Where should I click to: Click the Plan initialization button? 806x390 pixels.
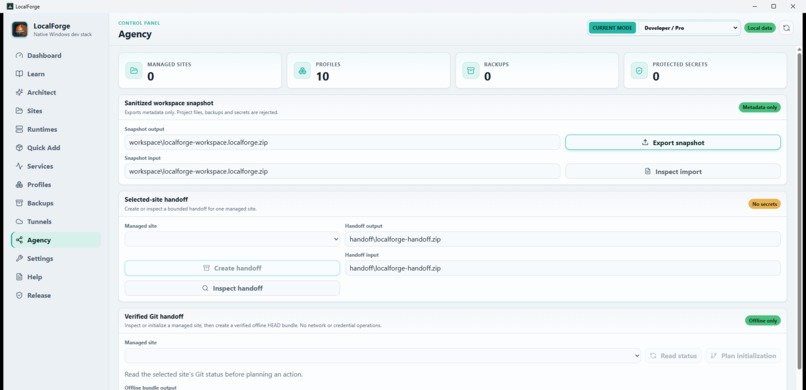coord(743,356)
